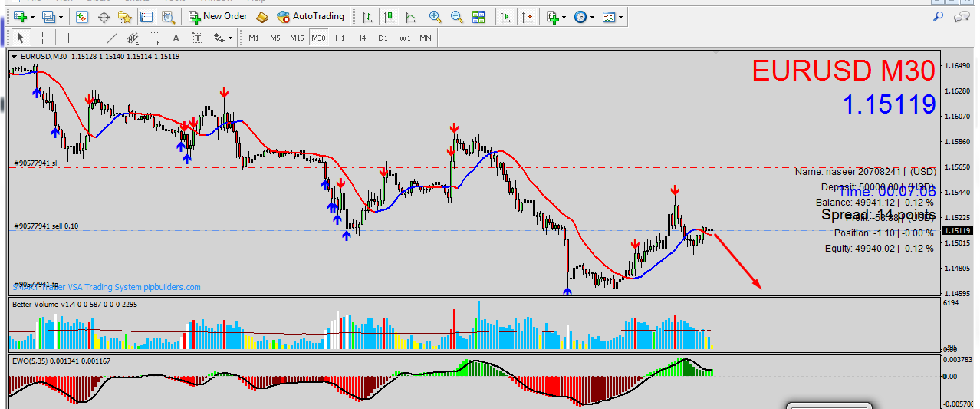The image size is (980, 409).
Task: Switch to the W1 weekly timeframe
Action: pos(404,38)
